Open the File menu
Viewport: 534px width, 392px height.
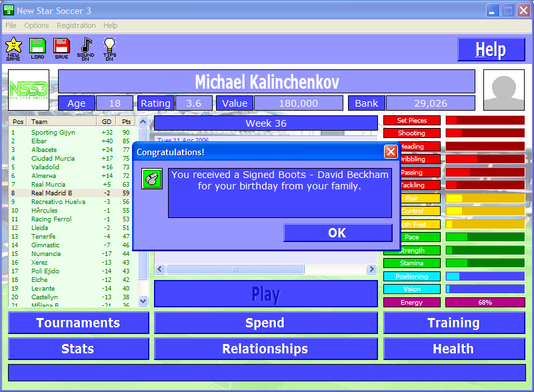(11, 25)
